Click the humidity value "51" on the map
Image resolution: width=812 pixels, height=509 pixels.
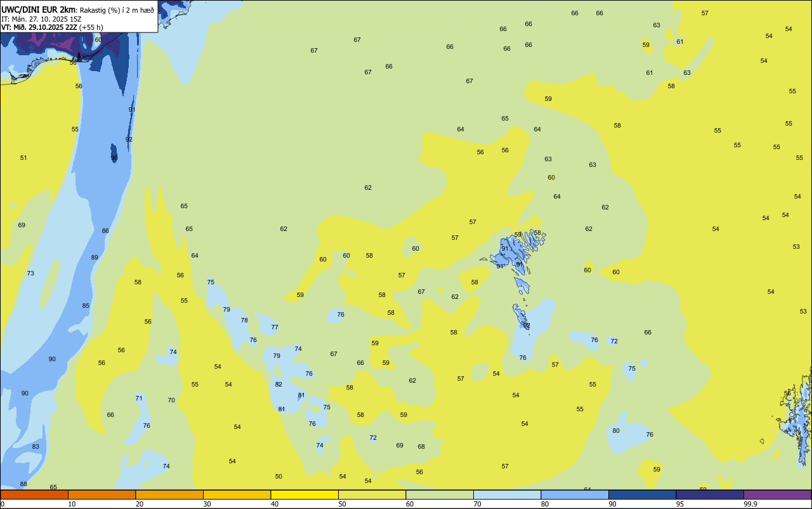point(23,158)
